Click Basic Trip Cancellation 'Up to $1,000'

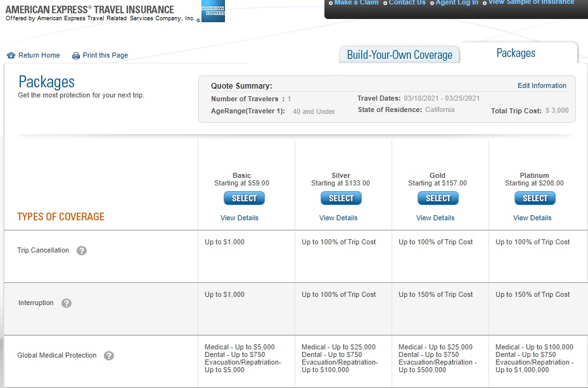225,242
